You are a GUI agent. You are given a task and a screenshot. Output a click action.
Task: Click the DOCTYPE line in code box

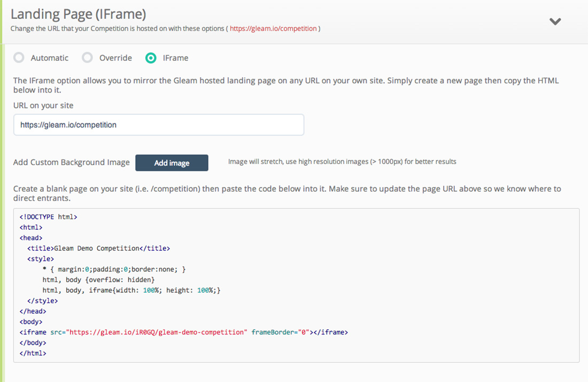[x=49, y=217]
